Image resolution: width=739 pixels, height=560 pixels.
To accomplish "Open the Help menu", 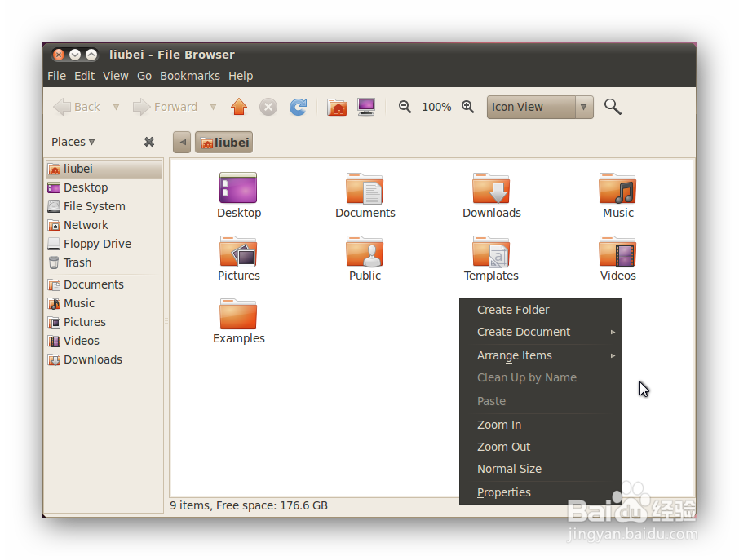I will pyautogui.click(x=241, y=76).
